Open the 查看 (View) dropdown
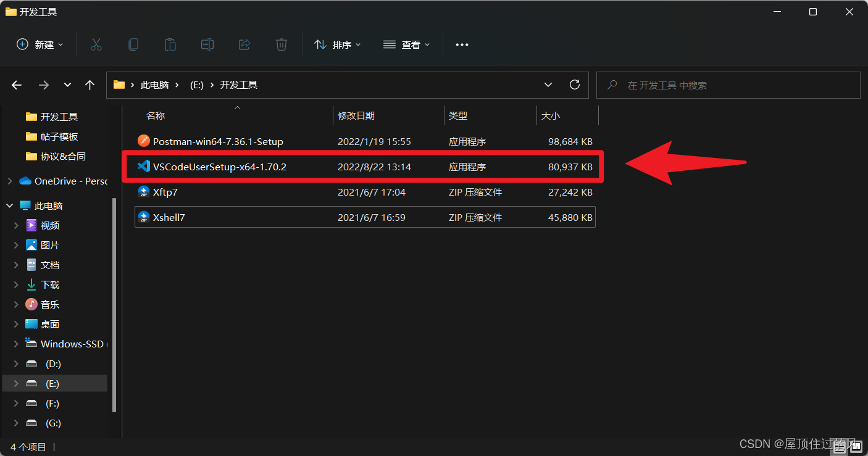 [x=407, y=44]
